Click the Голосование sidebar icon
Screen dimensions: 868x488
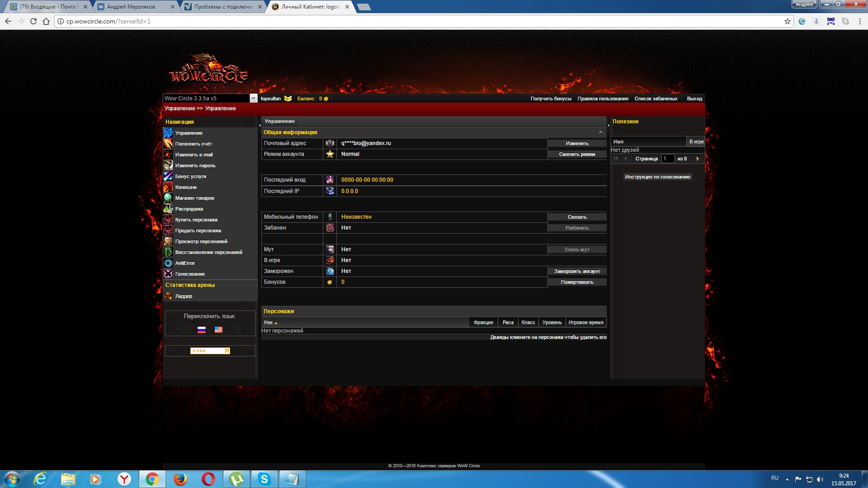pos(168,274)
